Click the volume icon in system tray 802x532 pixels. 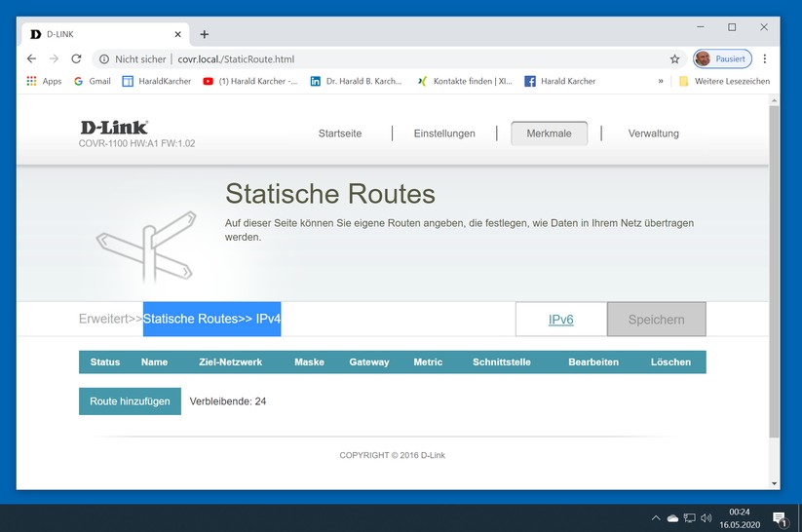pos(707,518)
